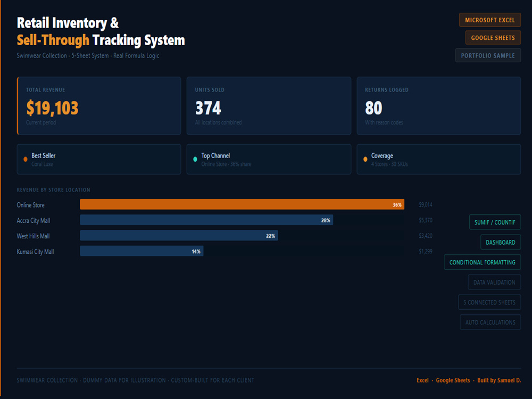The width and height of the screenshot is (532, 399).
Task: Click the footer 'Google Sheets' link
Action: tap(453, 380)
